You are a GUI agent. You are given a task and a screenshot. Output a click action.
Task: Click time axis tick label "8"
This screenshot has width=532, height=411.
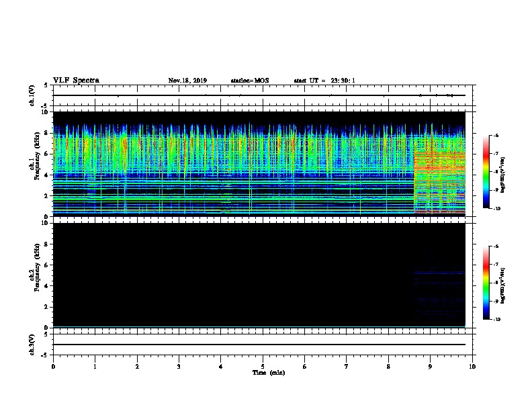click(388, 366)
